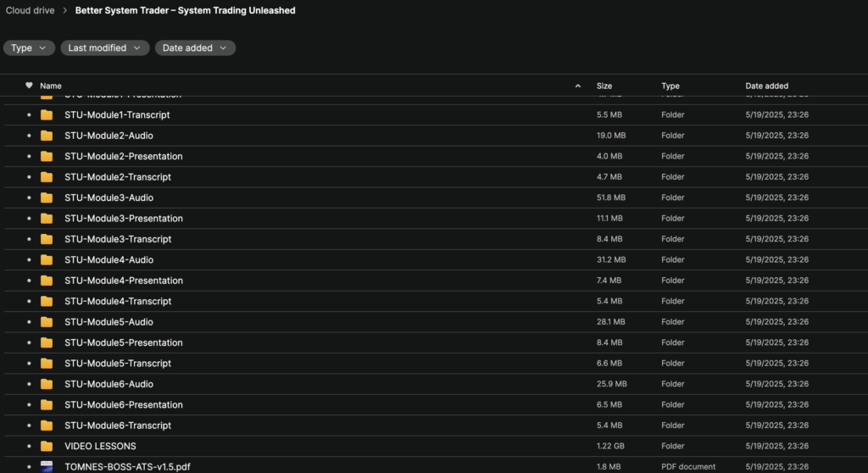Toggle favorite dot for STU-Module6-Transcript
The width and height of the screenshot is (868, 473).
[29, 426]
